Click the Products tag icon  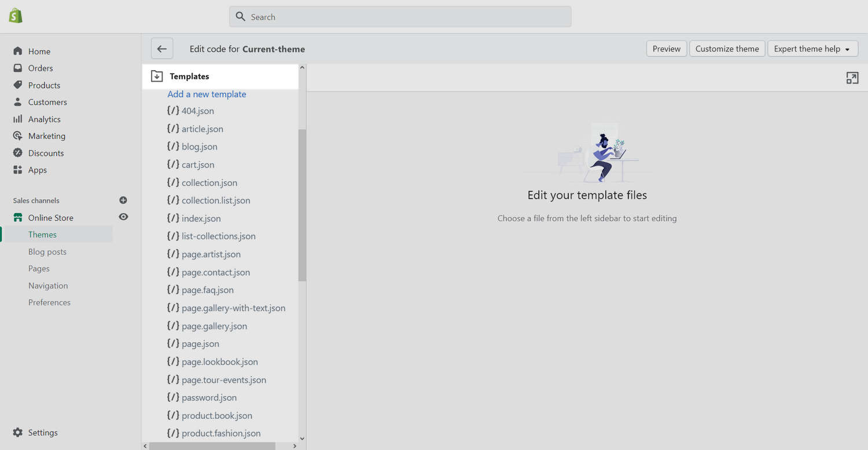coord(18,85)
